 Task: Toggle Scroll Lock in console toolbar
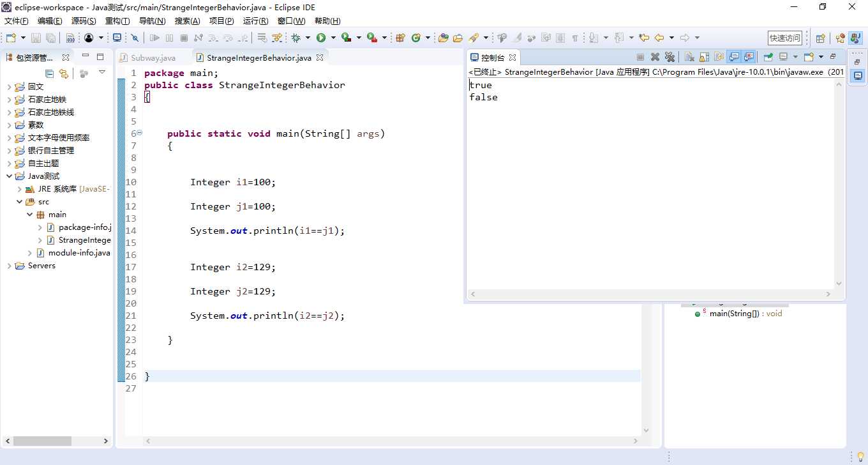coord(704,57)
